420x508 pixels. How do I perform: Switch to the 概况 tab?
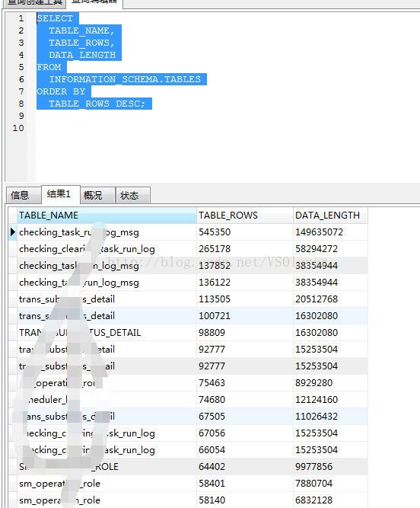97,196
